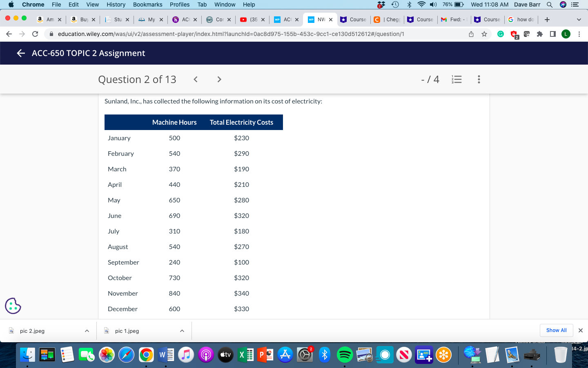Click the - / 4 score indicator
This screenshot has height=368, width=588.
tap(430, 79)
